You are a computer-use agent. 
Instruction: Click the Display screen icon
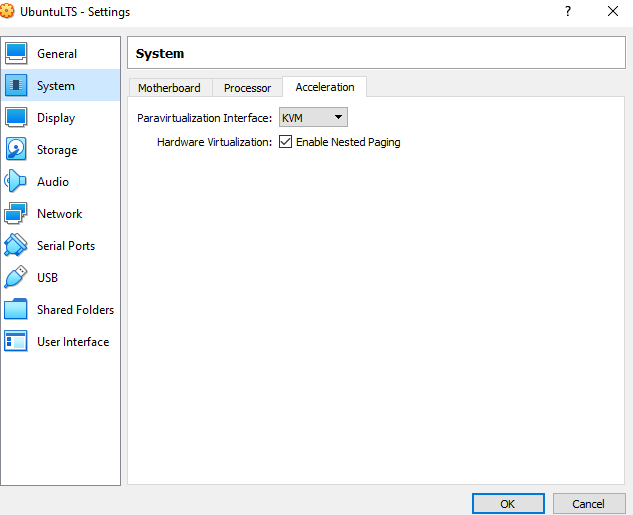pos(16,117)
